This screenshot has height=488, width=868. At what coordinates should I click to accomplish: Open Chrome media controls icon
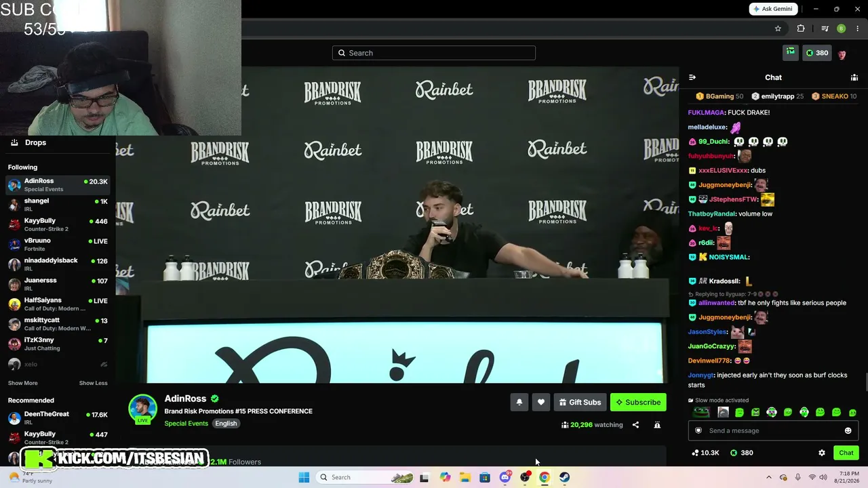(825, 28)
